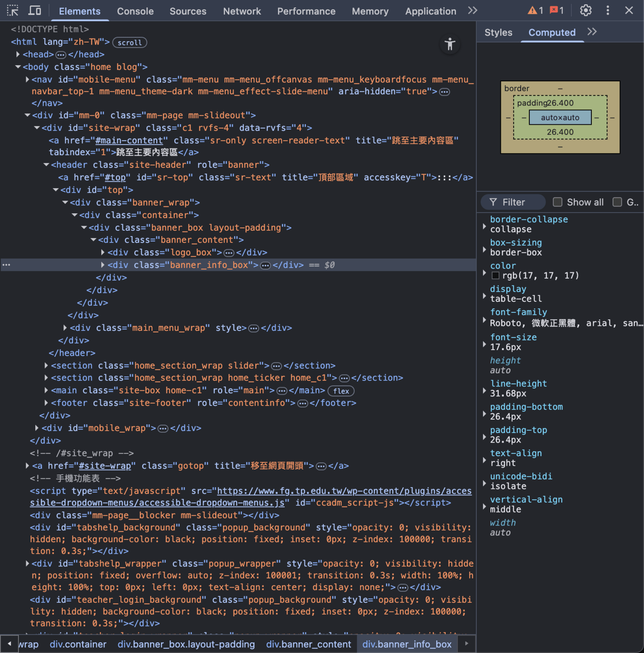Click the accessibility tree toggle icon
The width and height of the screenshot is (644, 653).
pyautogui.click(x=450, y=45)
